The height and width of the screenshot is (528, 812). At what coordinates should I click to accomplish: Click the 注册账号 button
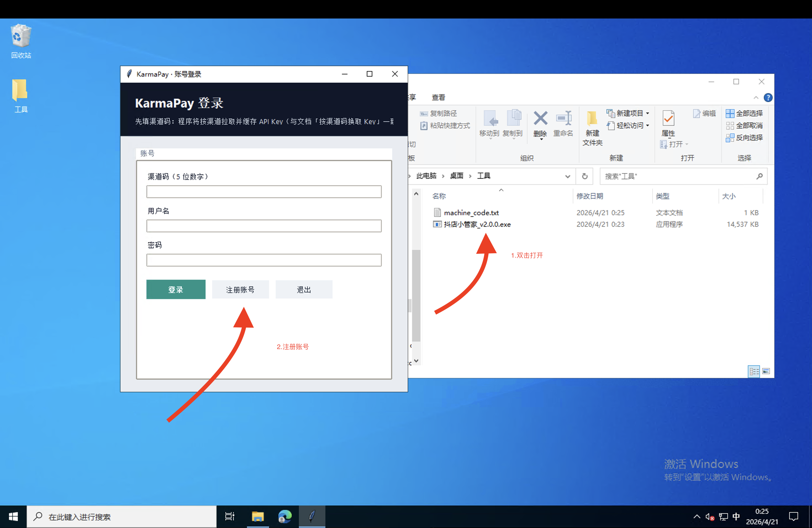click(240, 289)
